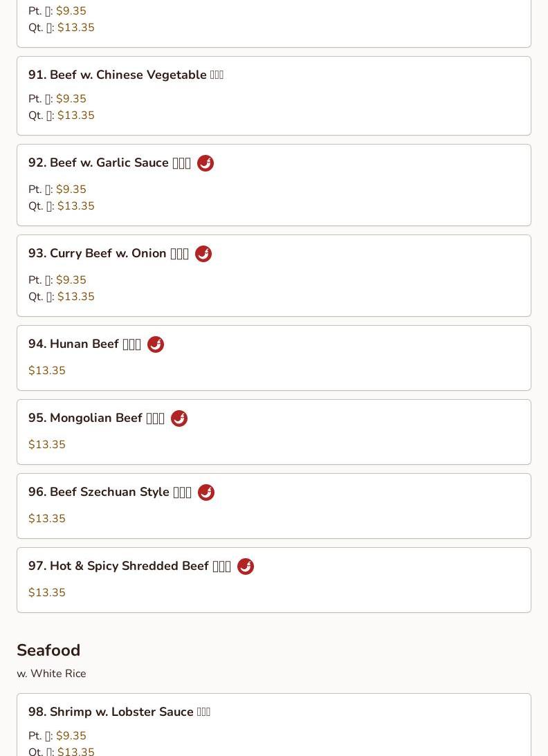Choose 94. Hunan Beef dish
The width and height of the screenshot is (548, 756).
click(84, 344)
